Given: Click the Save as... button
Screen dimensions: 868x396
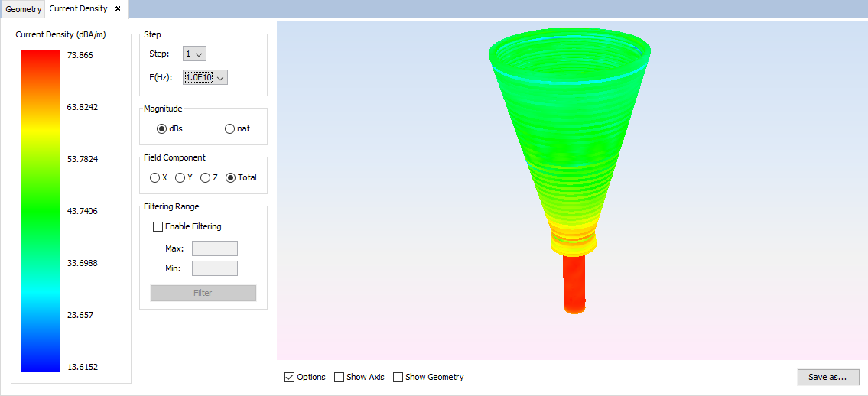Looking at the screenshot, I should click(x=827, y=377).
